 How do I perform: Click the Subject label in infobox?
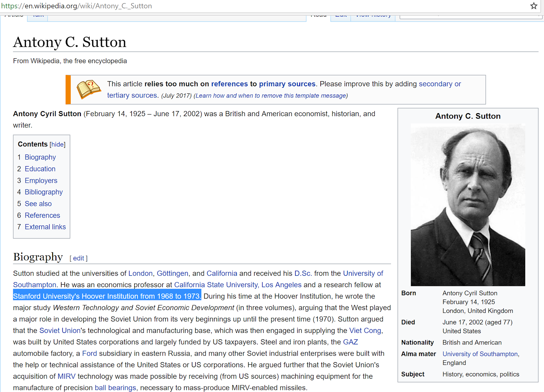point(413,374)
